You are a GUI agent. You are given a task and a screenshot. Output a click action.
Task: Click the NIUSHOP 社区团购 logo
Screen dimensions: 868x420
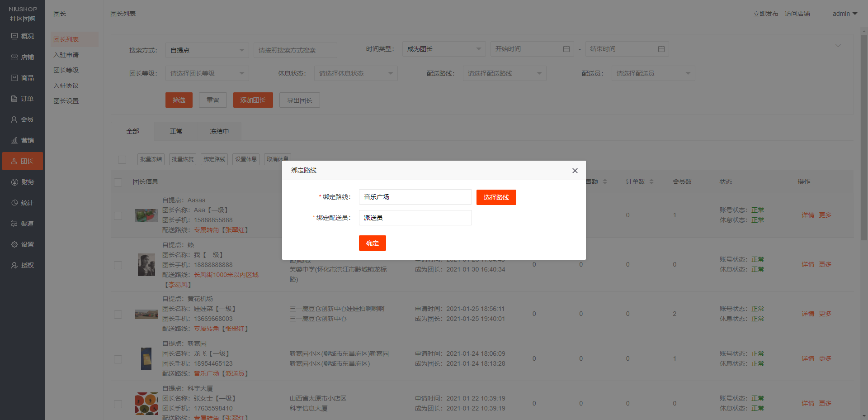pyautogui.click(x=23, y=14)
